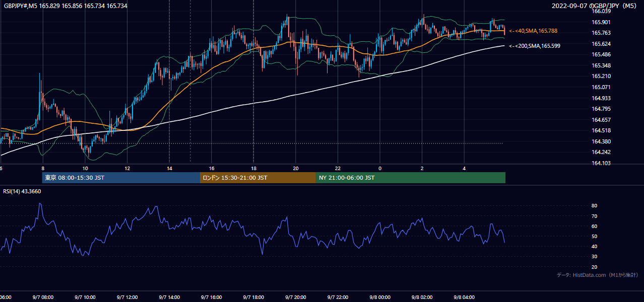Click the RSI scale value 80
The image size is (644, 302).
595,206
